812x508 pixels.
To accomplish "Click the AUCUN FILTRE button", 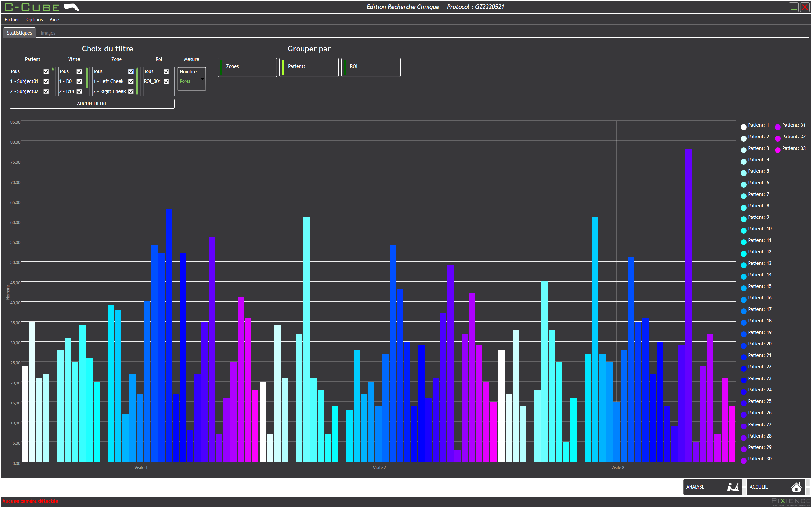I will pos(92,104).
